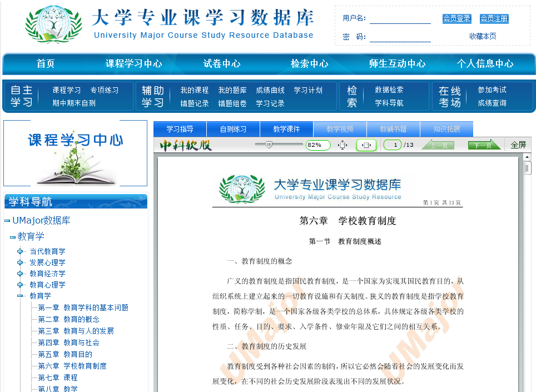
Task: Click the 中科软股 viewer logo
Action: click(x=186, y=145)
